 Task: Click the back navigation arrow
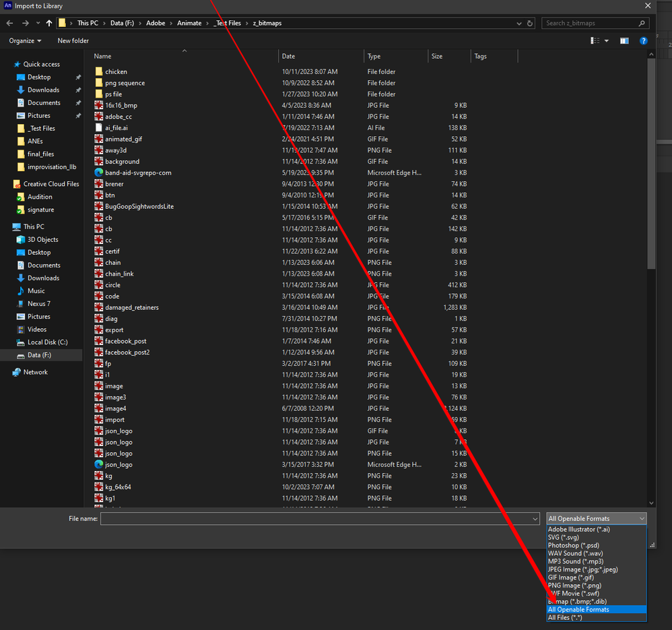[x=9, y=22]
